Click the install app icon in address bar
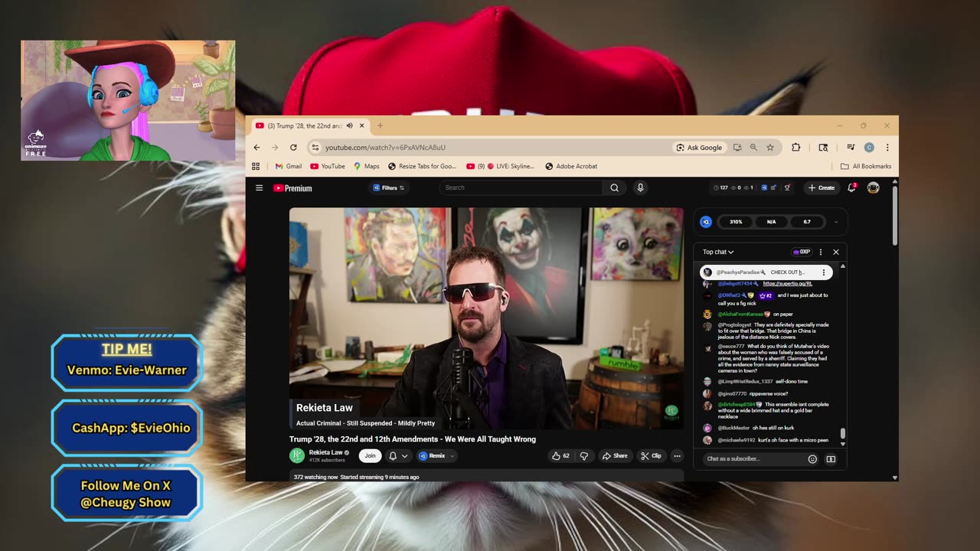Image resolution: width=980 pixels, height=551 pixels. [737, 148]
